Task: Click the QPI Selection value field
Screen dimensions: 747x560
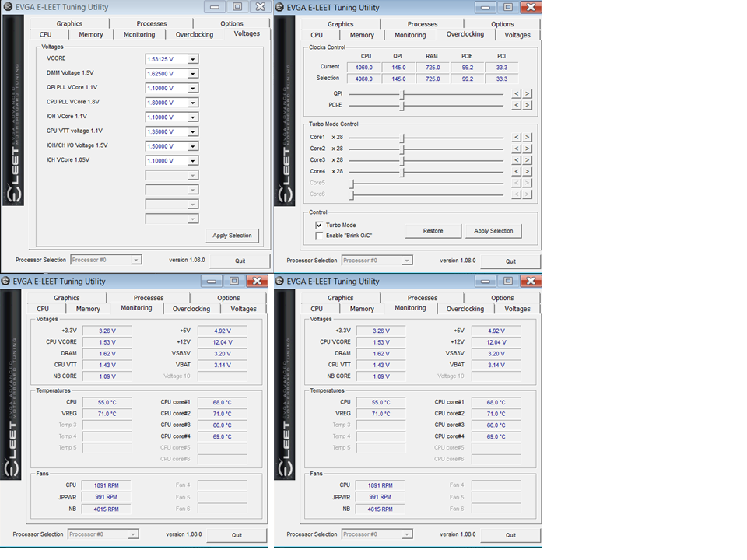Action: click(x=398, y=78)
